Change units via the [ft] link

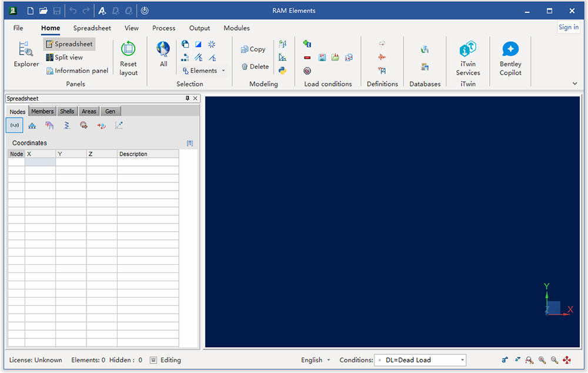(190, 144)
